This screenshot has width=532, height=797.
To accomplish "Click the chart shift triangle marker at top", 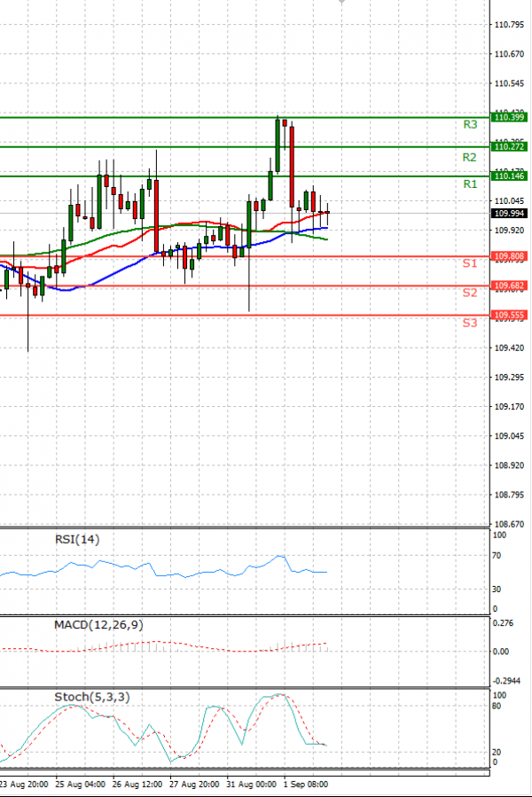I will coord(341,2).
